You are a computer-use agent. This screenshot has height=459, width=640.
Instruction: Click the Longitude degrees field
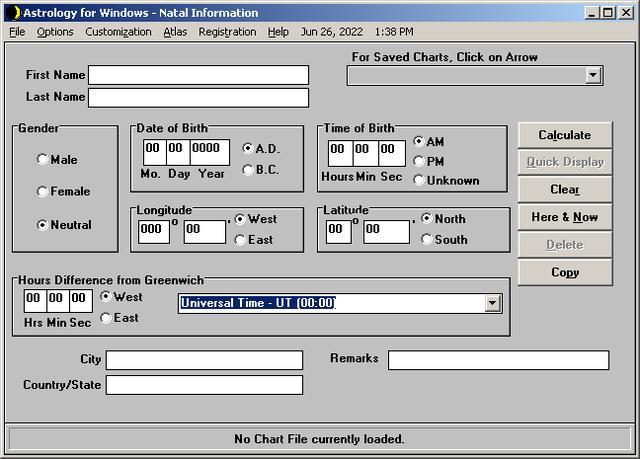point(154,232)
